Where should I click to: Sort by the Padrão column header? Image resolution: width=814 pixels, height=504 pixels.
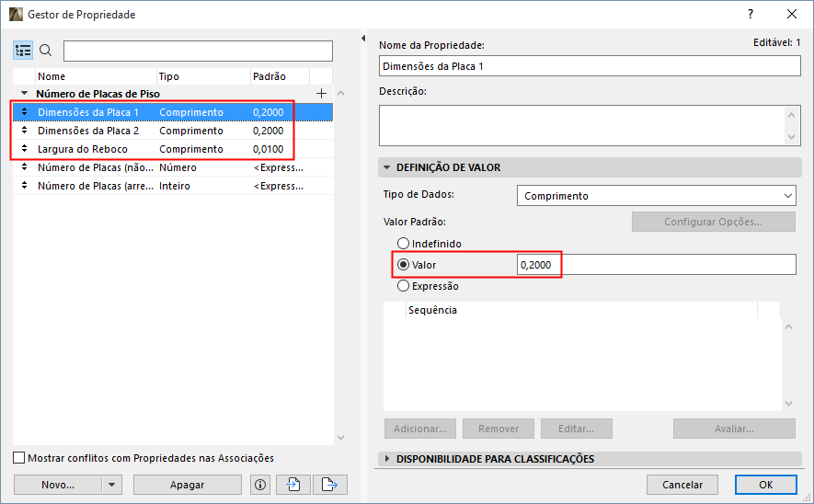(280, 76)
